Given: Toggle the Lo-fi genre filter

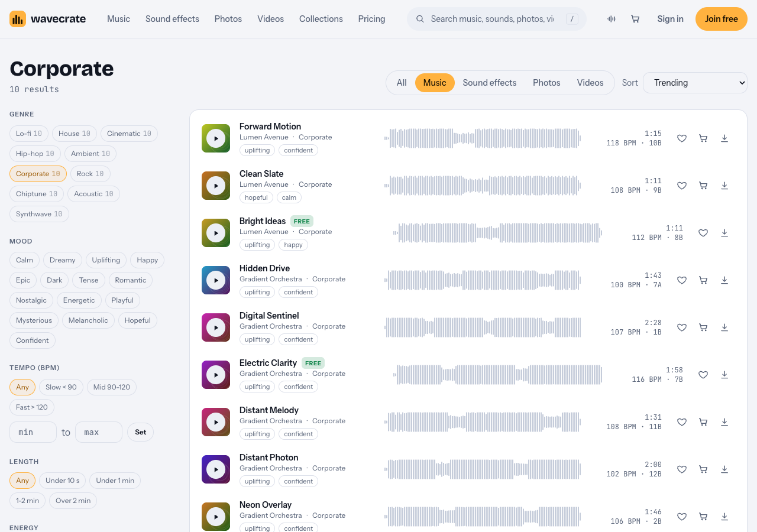Looking at the screenshot, I should pyautogui.click(x=29, y=134).
